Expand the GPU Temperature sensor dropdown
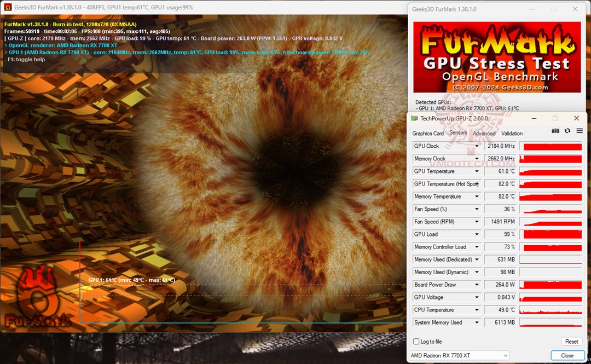The height and width of the screenshot is (364, 591). pyautogui.click(x=477, y=171)
